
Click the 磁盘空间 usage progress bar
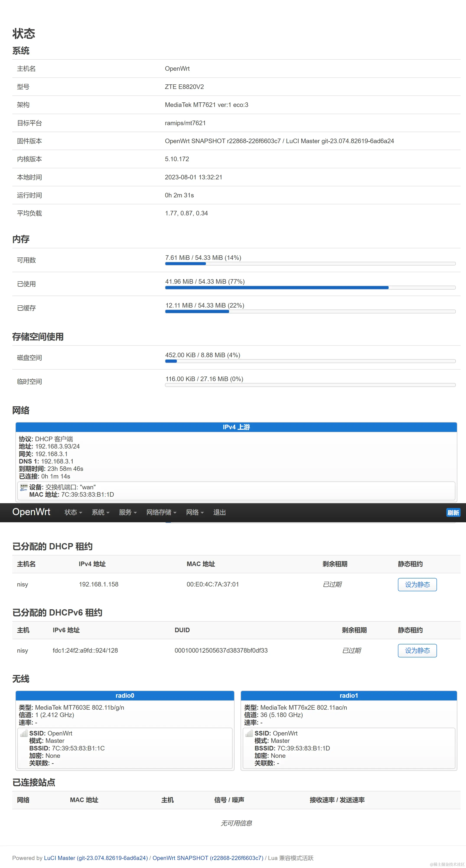(x=310, y=361)
